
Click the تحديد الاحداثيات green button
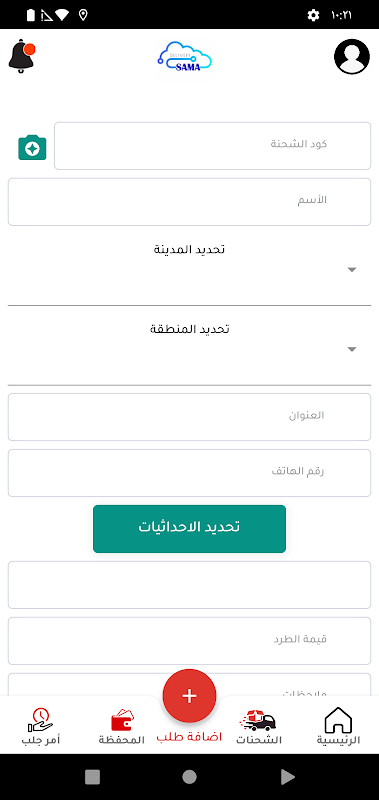pyautogui.click(x=189, y=529)
